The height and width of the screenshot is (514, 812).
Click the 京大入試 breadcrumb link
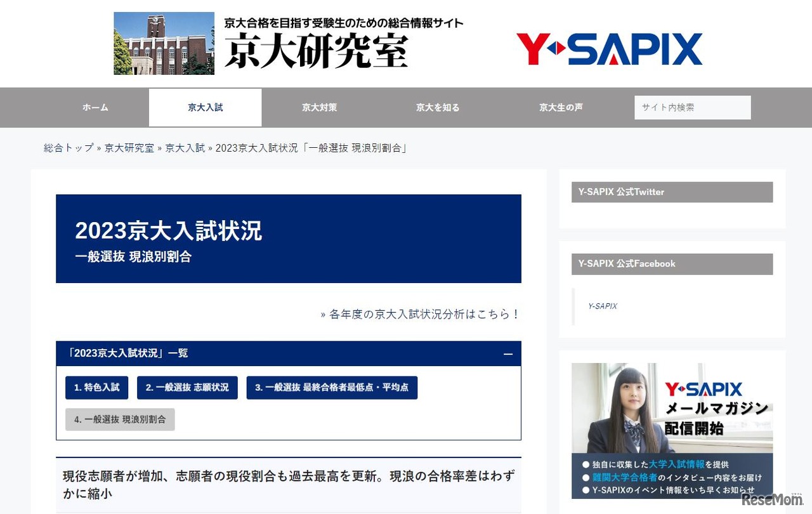185,148
